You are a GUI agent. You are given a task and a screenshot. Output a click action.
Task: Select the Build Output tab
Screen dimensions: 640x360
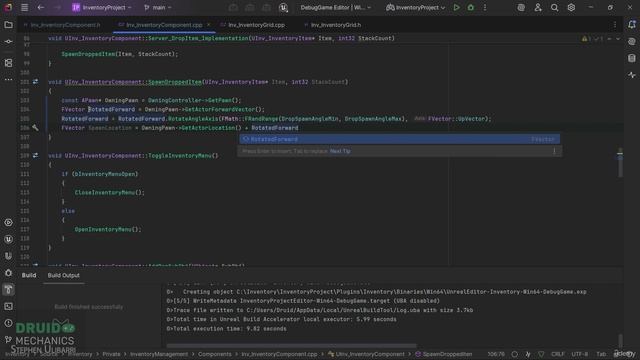click(64, 275)
